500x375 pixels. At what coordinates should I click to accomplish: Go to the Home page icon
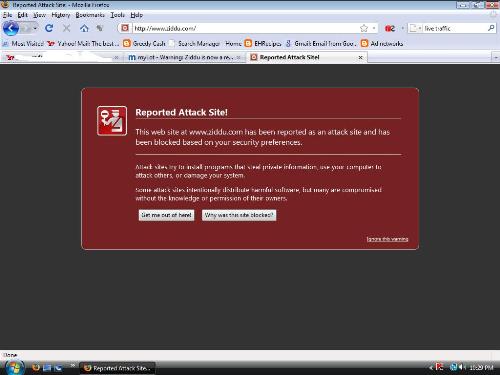[x=84, y=28]
